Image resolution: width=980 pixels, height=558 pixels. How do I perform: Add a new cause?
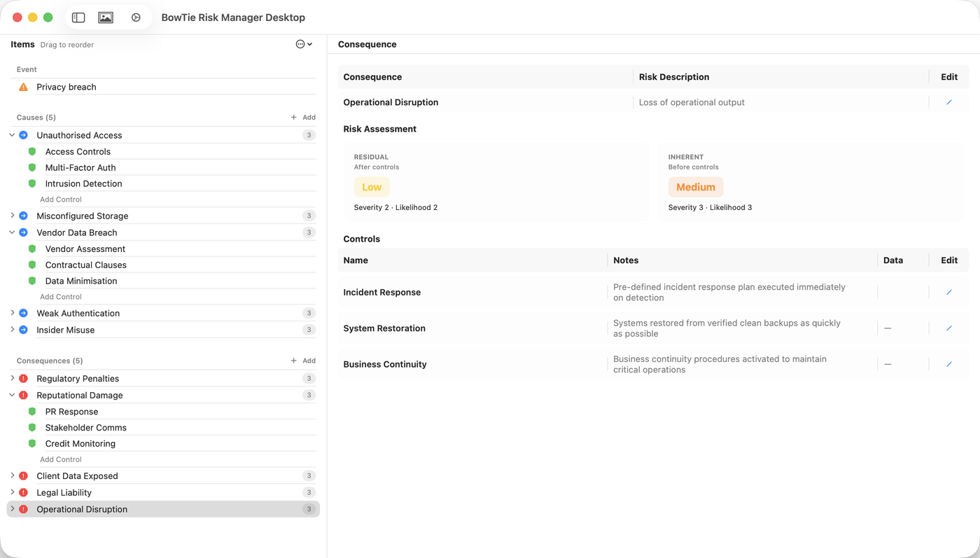click(303, 118)
